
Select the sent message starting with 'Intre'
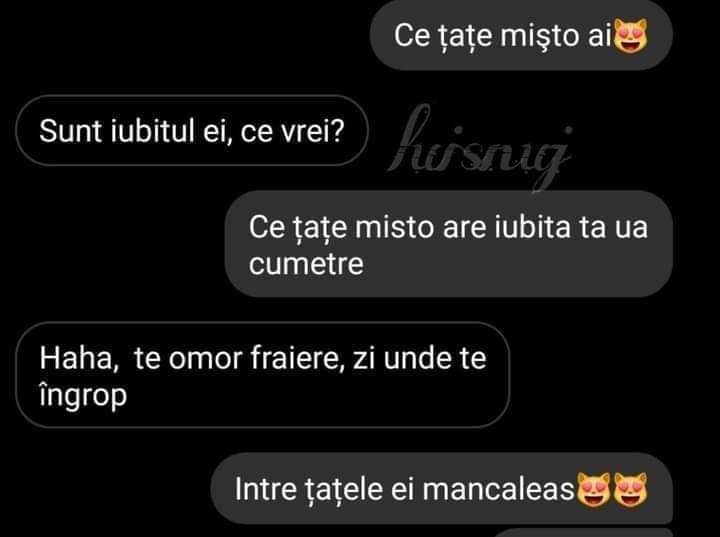click(x=442, y=488)
